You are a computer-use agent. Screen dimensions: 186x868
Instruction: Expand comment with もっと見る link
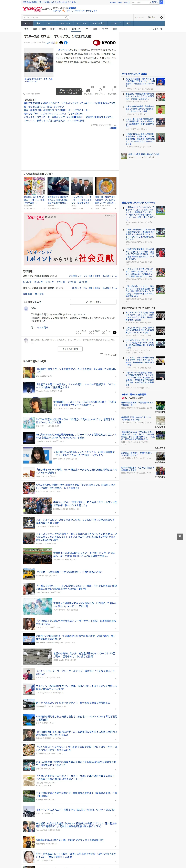(43, 328)
